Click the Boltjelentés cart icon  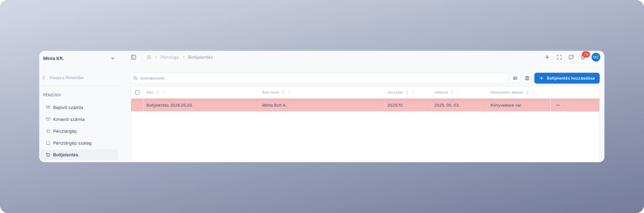point(48,155)
